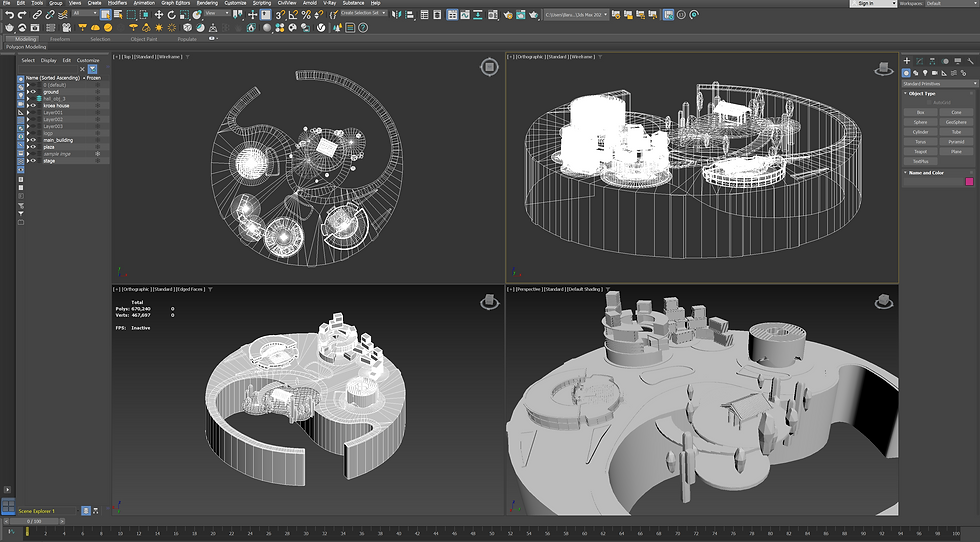Activate the Select Object tool
The height and width of the screenshot is (542, 980).
(x=106, y=14)
